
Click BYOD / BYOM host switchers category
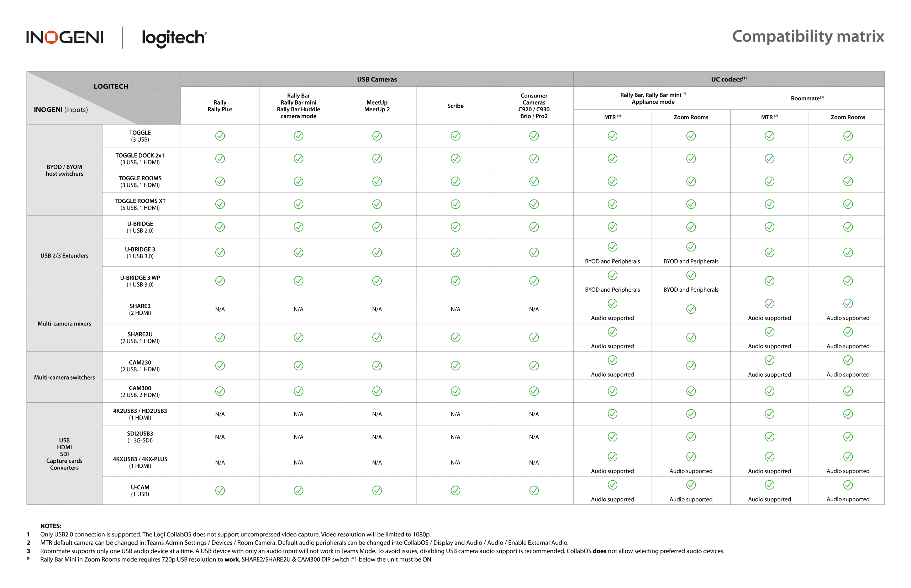pos(64,170)
